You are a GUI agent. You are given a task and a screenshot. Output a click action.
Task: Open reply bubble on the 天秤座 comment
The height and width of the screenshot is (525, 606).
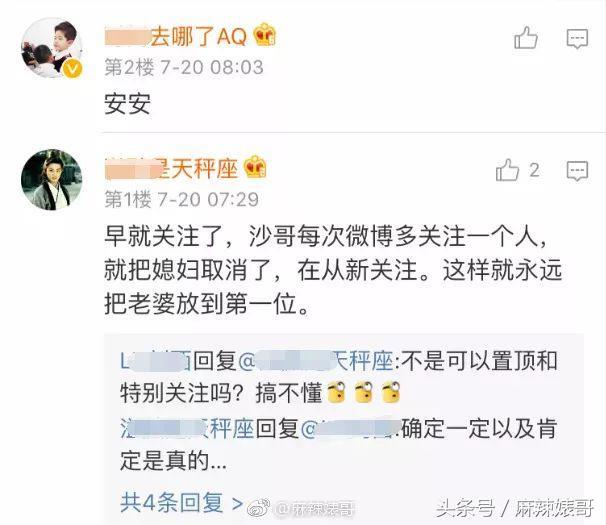point(577,171)
